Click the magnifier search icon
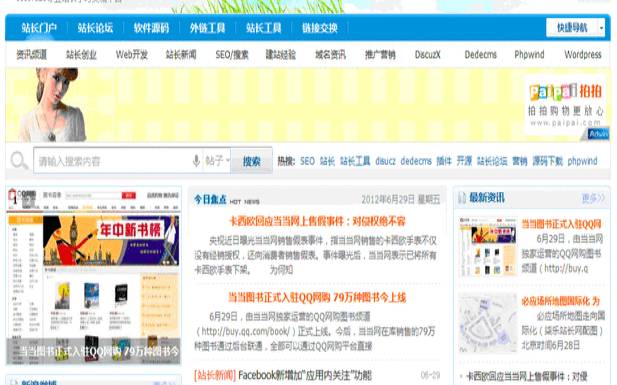The width and height of the screenshot is (617, 385). (19, 161)
